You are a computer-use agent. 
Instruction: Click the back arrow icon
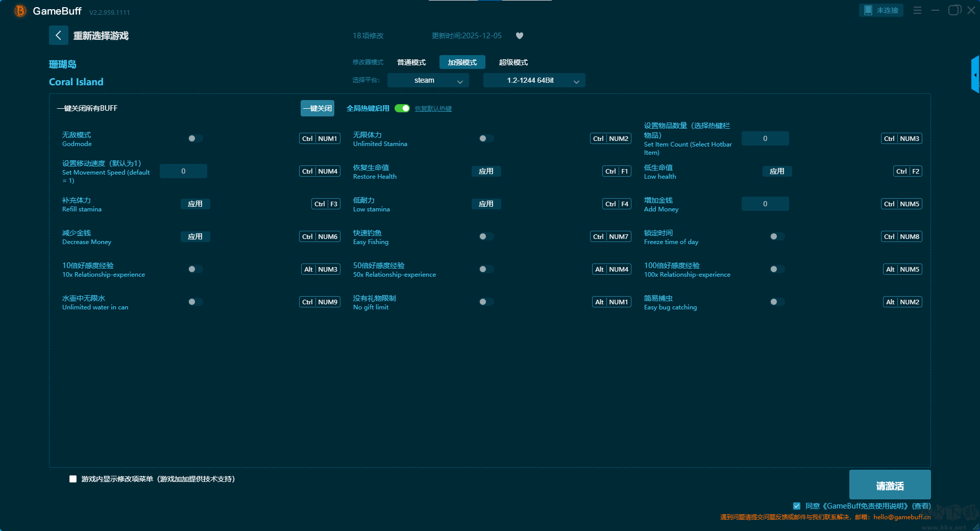tap(58, 35)
